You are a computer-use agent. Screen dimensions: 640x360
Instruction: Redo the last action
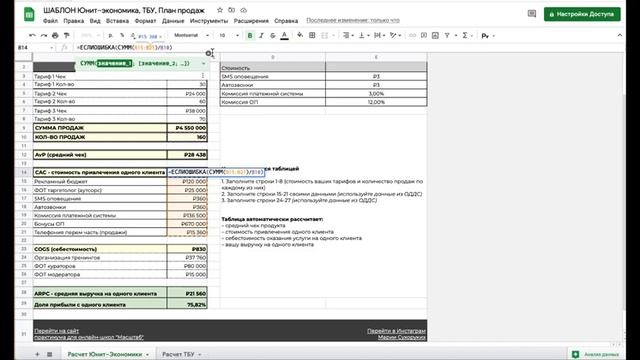tap(44, 36)
